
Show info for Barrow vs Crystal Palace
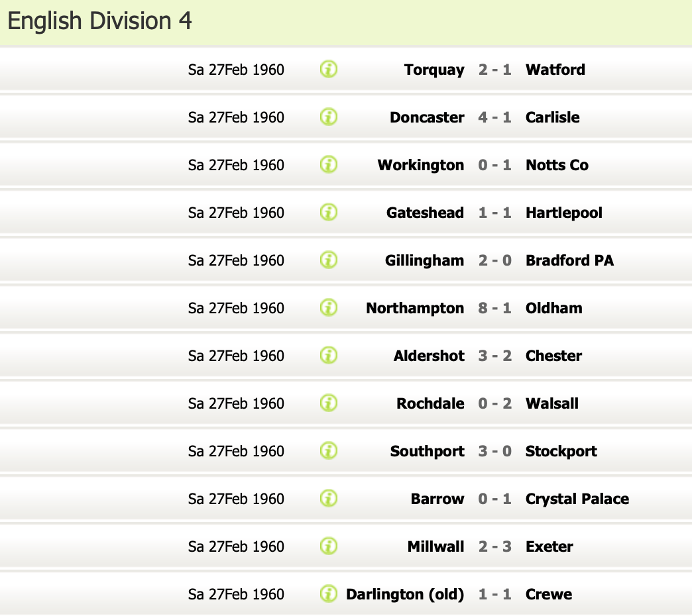point(329,498)
